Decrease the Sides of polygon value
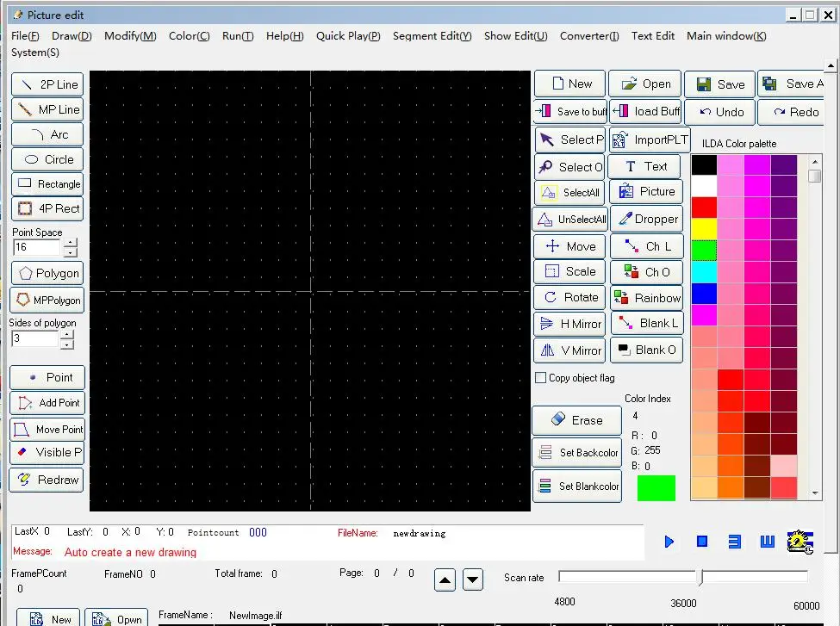Screen dimensions: 840x626 pos(67,344)
